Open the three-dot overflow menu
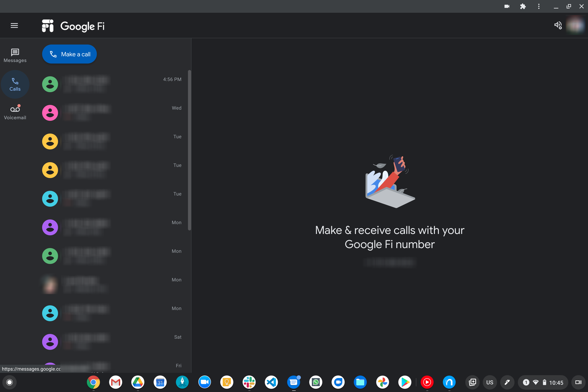 click(539, 6)
